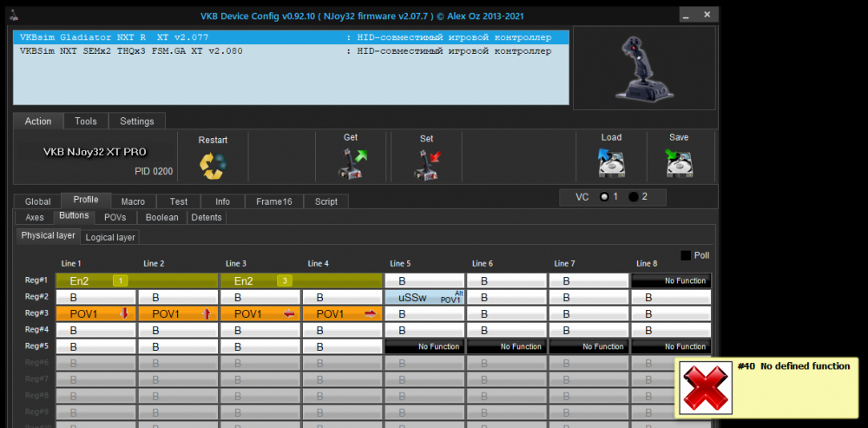This screenshot has width=868, height=428.
Task: Open the Action tab
Action: pyautogui.click(x=38, y=121)
